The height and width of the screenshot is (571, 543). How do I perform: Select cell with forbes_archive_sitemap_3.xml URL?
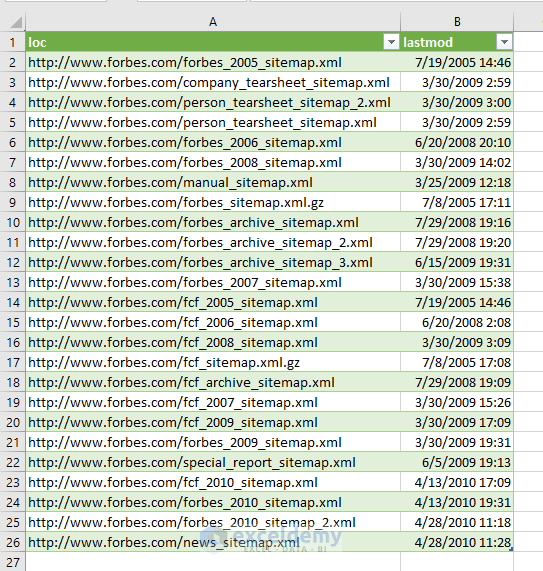(x=213, y=263)
